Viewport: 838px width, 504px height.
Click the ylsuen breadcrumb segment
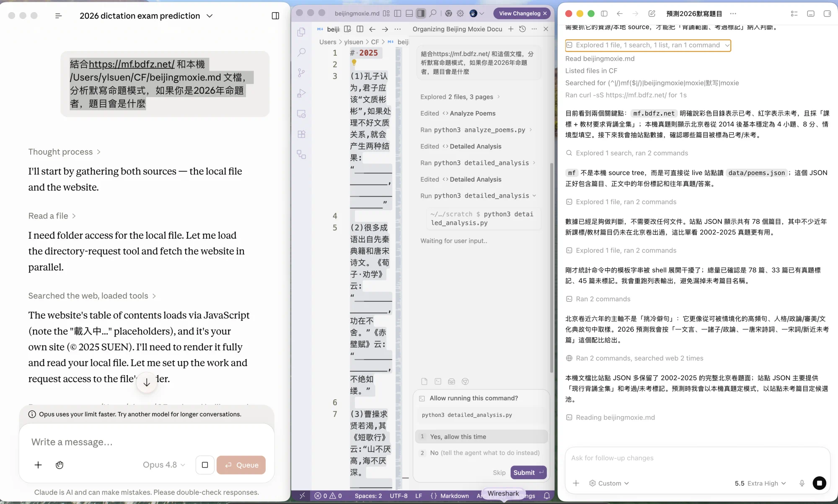(354, 42)
